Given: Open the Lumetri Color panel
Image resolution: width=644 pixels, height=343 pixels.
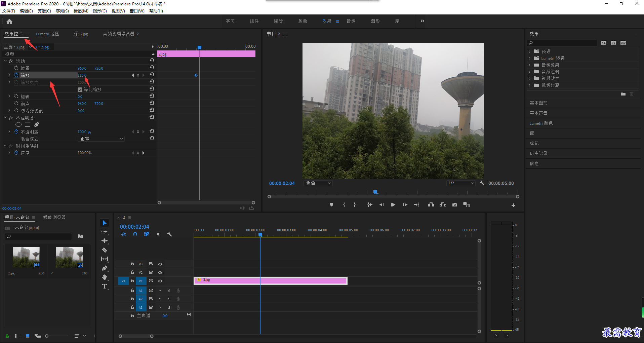Looking at the screenshot, I should (x=541, y=123).
